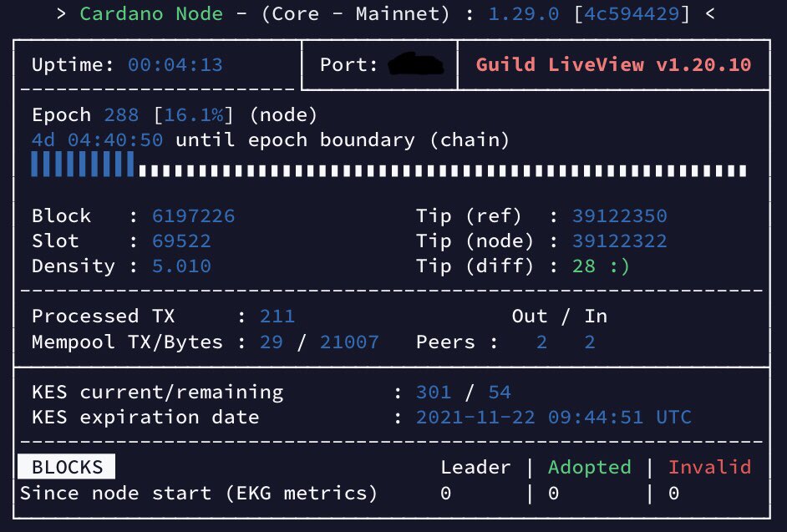Screen dimensions: 787x532
Task: Click the Leader column header
Action: [x=475, y=467]
